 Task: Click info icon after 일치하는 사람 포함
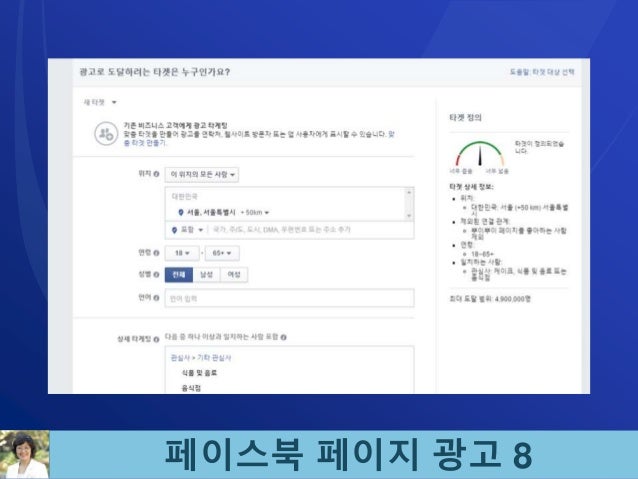(284, 337)
